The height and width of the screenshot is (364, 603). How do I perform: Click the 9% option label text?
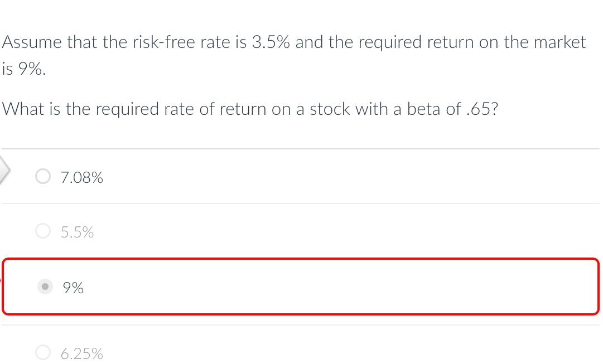(x=73, y=288)
